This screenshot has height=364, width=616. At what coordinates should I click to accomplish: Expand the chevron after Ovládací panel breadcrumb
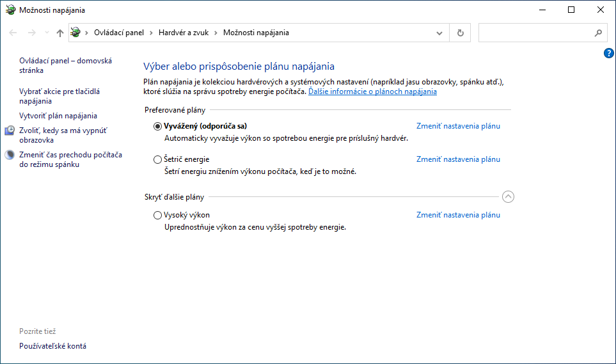pyautogui.click(x=151, y=33)
